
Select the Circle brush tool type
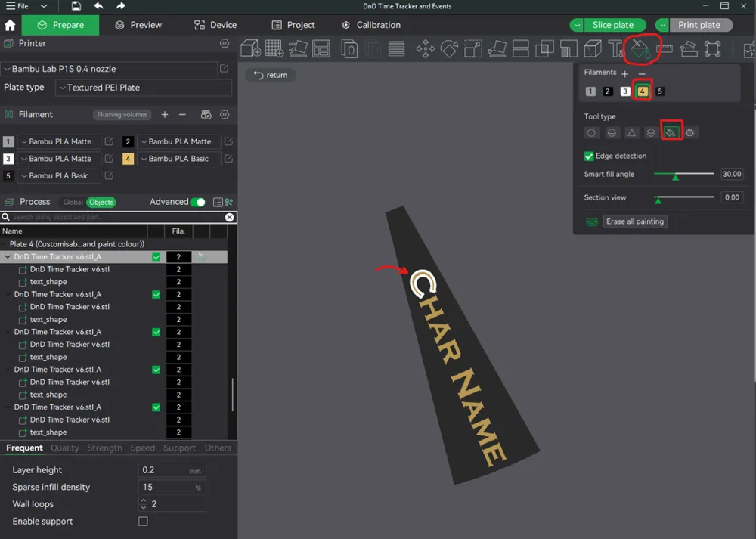(590, 132)
